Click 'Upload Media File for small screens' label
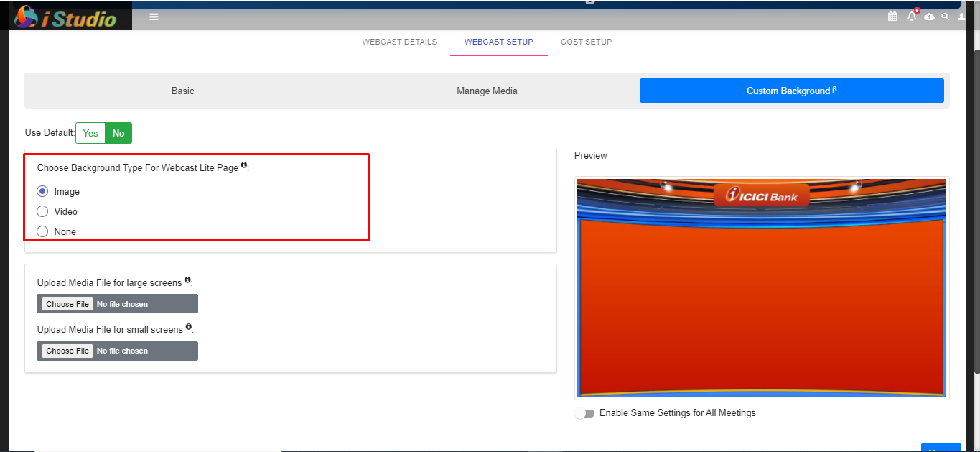Screen dimensions: 980x452 (110, 329)
